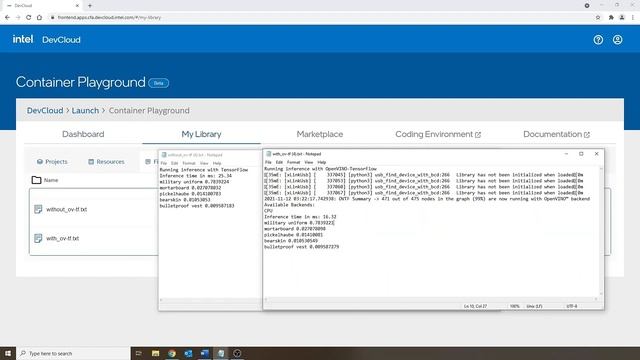The image size is (640, 360).
Task: Maximize the with_ov-tf Notepad window
Action: point(581,154)
